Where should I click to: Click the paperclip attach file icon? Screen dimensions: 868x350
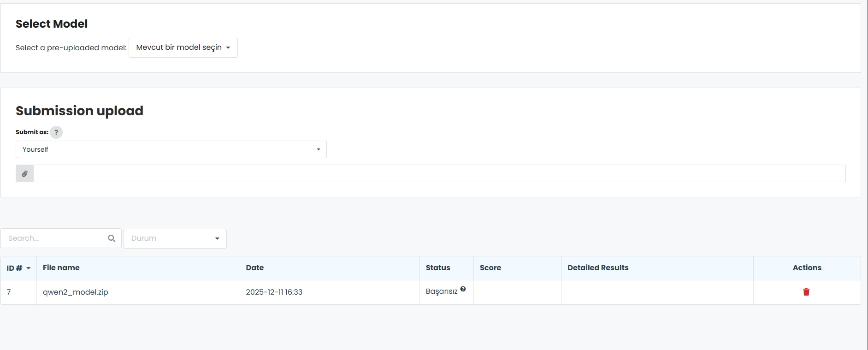coord(25,174)
